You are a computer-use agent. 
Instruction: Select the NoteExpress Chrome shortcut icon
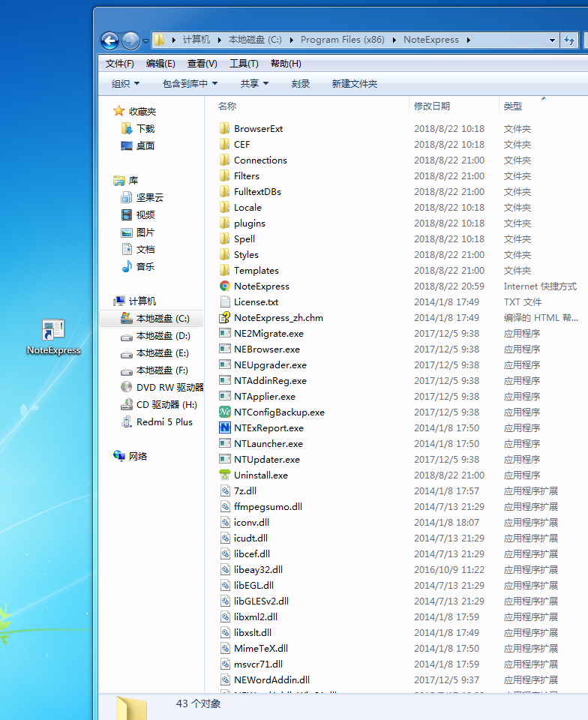[224, 286]
